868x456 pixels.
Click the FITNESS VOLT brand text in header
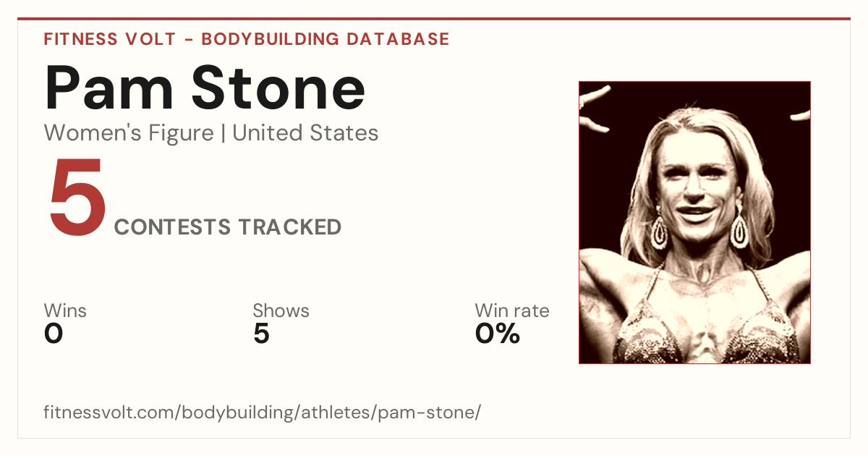[x=110, y=39]
